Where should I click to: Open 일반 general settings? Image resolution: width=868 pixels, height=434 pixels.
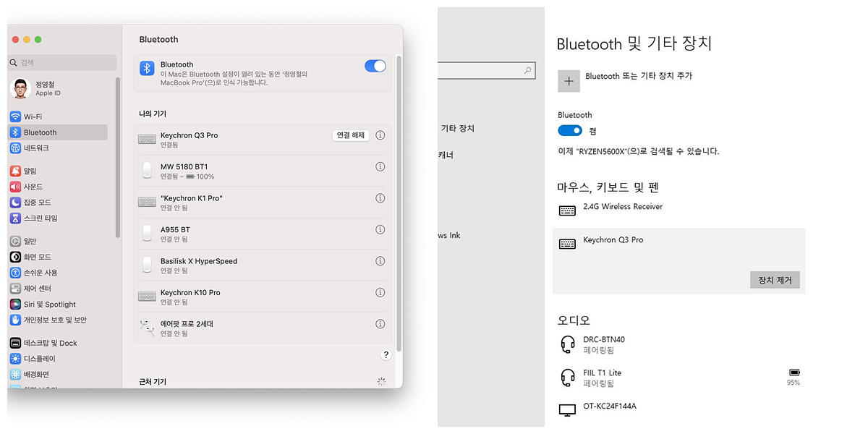(x=58, y=241)
